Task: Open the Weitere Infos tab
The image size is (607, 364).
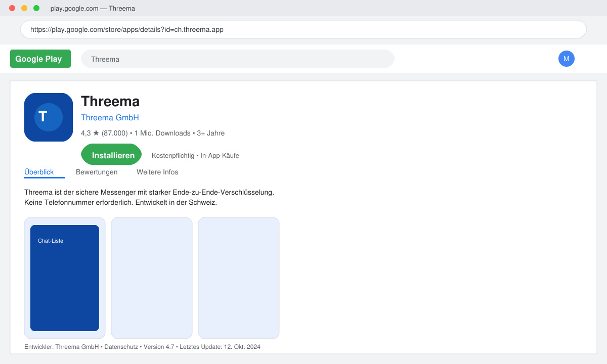Action: [157, 172]
